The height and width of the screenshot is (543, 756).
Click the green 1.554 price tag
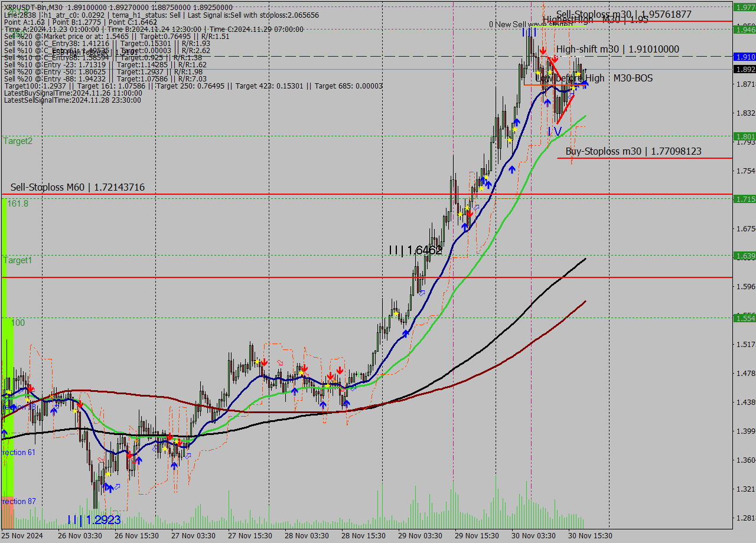[x=745, y=318]
